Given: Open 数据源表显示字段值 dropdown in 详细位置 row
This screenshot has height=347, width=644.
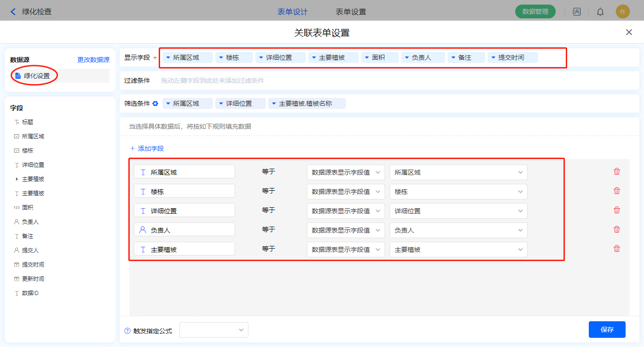Looking at the screenshot, I should point(345,211).
